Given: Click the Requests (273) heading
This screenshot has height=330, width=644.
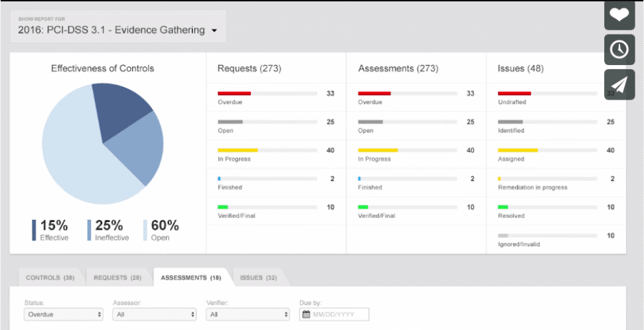Looking at the screenshot, I should (x=250, y=68).
